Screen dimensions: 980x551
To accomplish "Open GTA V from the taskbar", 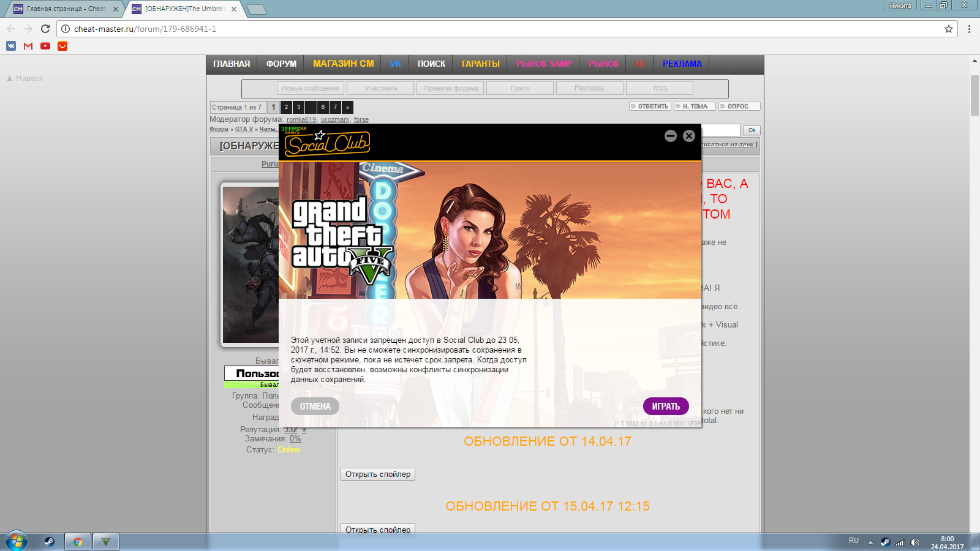I will click(x=106, y=542).
